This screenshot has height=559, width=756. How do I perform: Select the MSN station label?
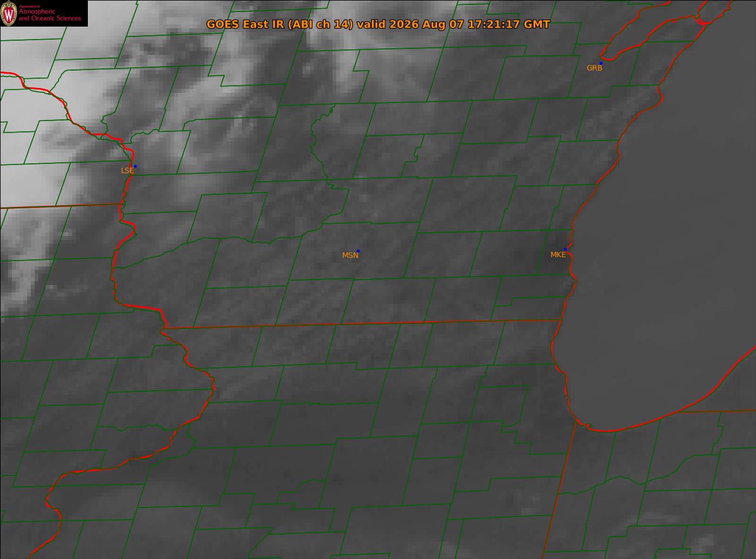coord(350,255)
